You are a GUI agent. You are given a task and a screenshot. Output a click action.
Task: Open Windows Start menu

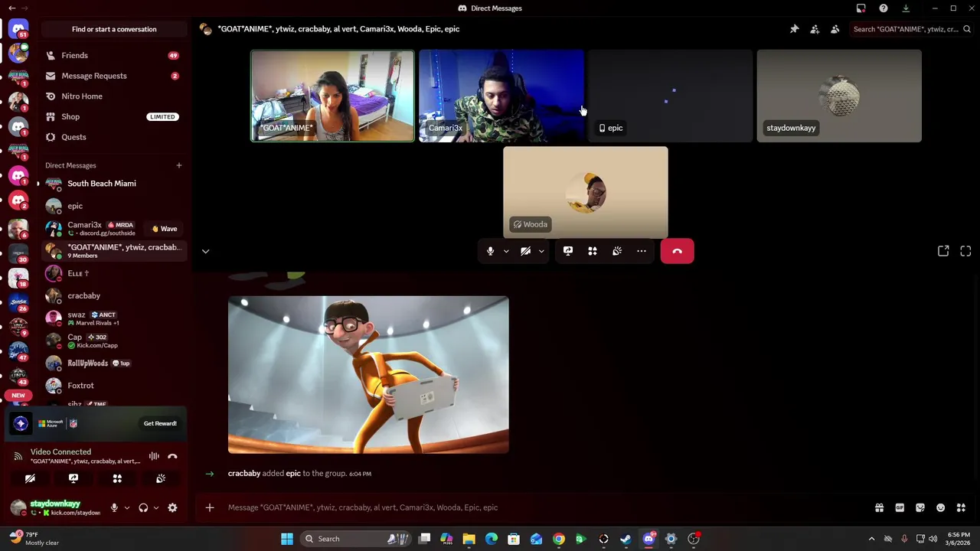coord(286,539)
